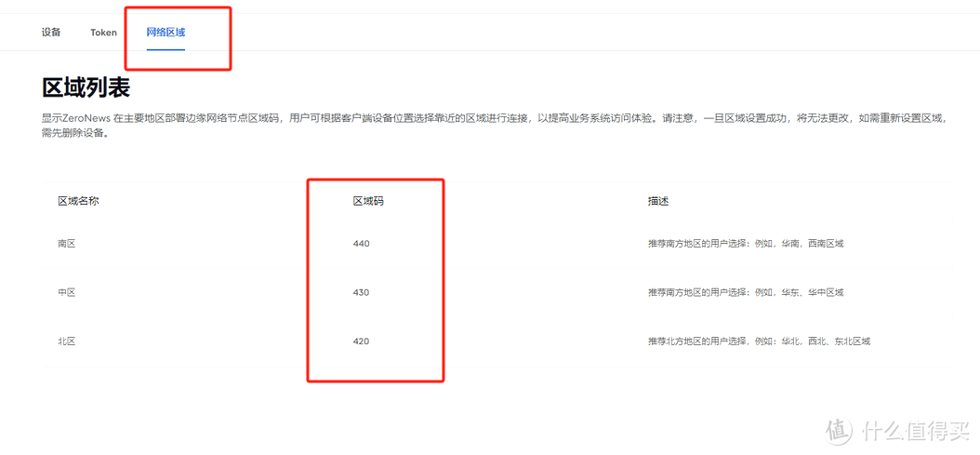Click the 华东、华中区域 description for 中区
980x455 pixels.
point(746,292)
